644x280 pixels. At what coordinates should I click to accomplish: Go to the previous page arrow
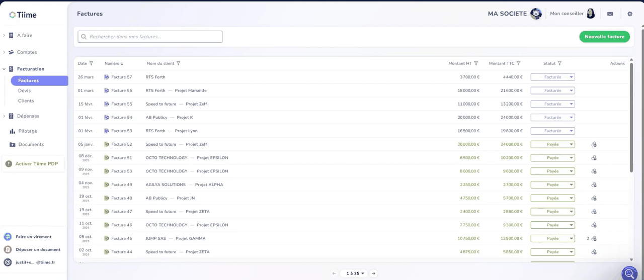point(334,273)
